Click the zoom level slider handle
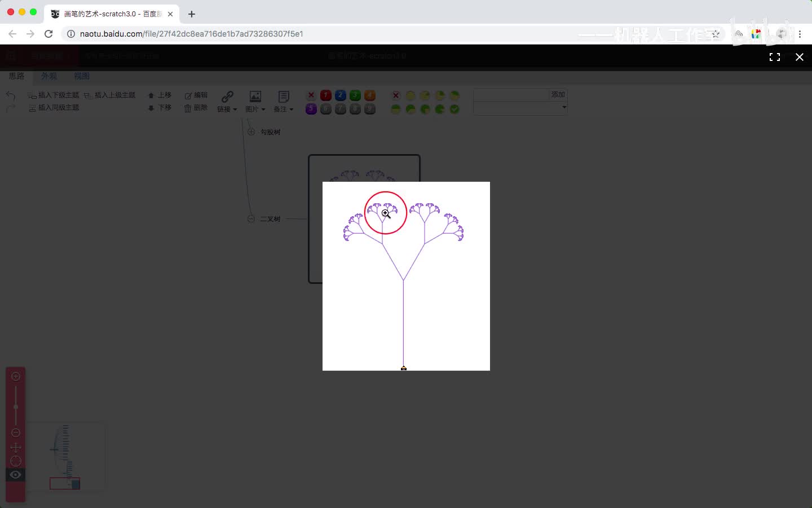Screen dimensions: 812x508 [16, 406]
